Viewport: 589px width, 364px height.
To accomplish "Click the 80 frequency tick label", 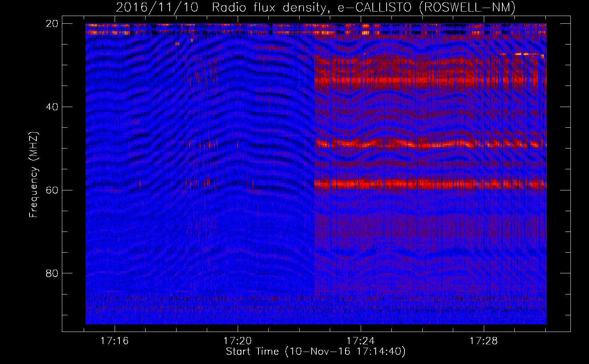I will 52,273.
